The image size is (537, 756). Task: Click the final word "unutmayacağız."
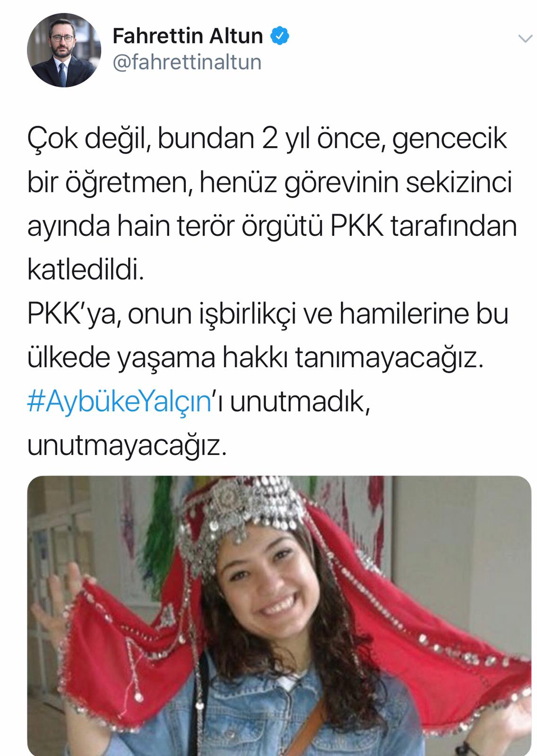click(x=127, y=446)
